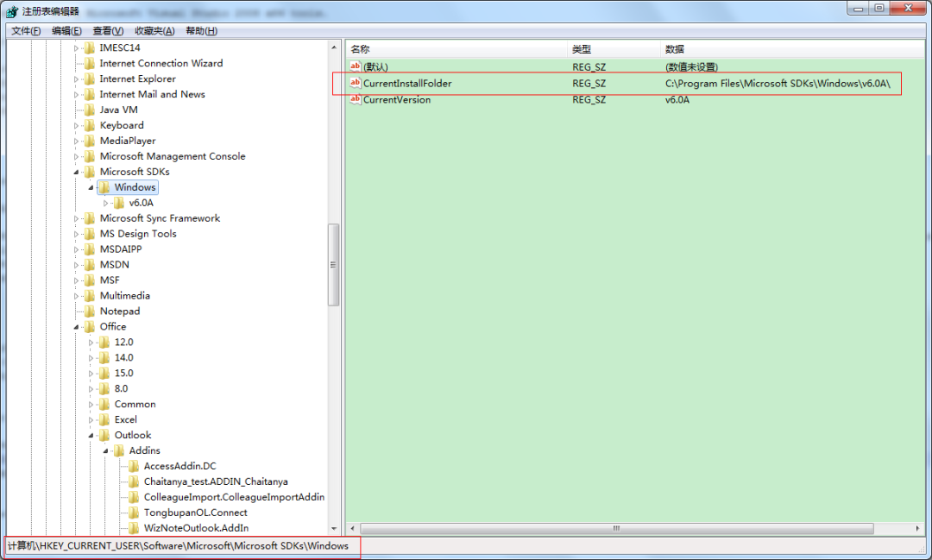932x560 pixels.
Task: Expand the Microsoft Sync Framework key
Action: [76, 219]
